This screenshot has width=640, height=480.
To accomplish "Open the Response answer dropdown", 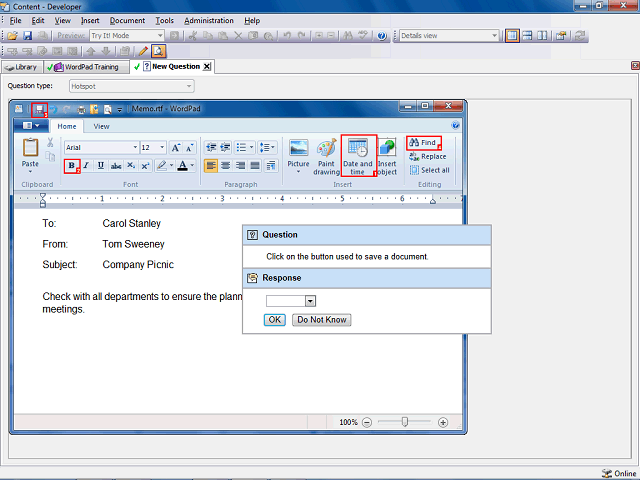I will coord(291,301).
